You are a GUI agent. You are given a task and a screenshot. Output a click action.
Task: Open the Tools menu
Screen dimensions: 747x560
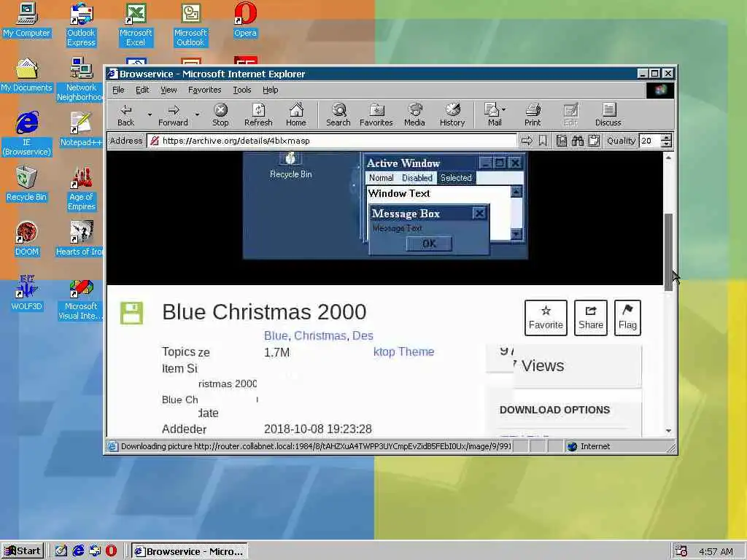242,90
